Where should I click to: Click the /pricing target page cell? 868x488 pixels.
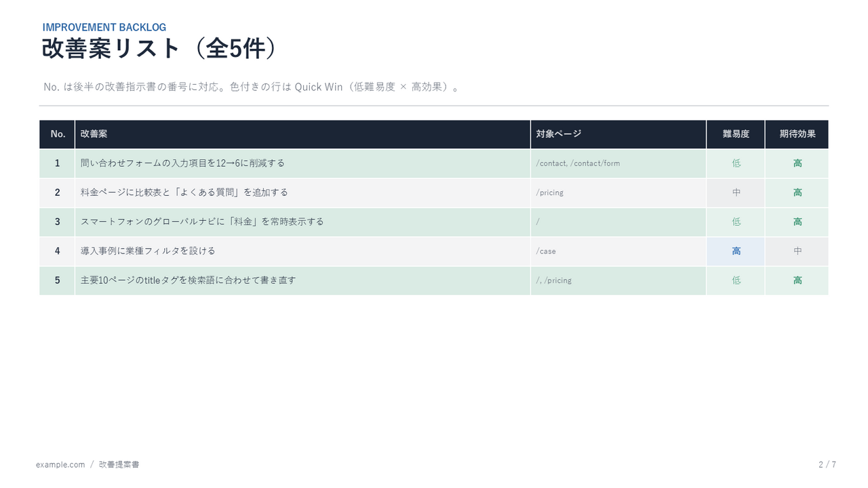click(x=618, y=192)
